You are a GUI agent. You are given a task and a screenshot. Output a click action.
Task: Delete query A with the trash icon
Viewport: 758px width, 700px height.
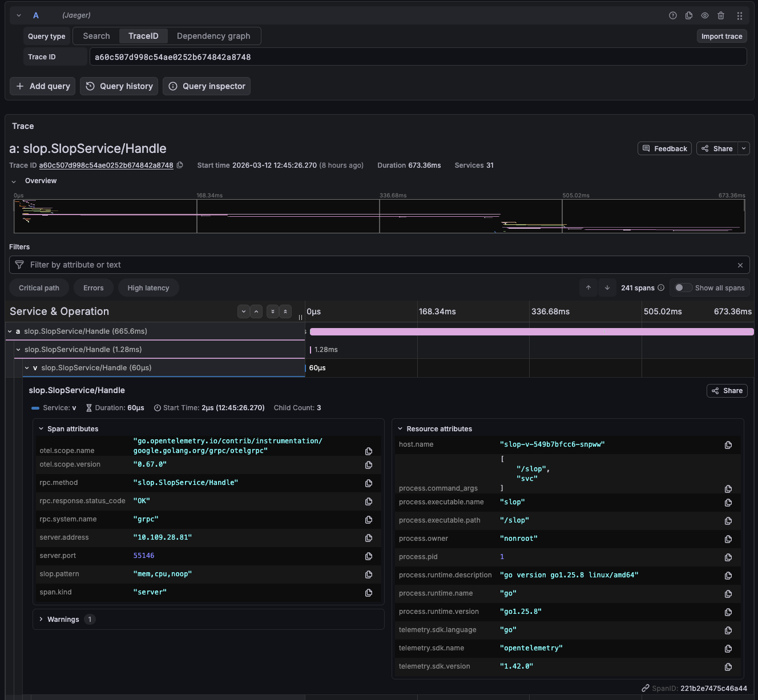(721, 16)
